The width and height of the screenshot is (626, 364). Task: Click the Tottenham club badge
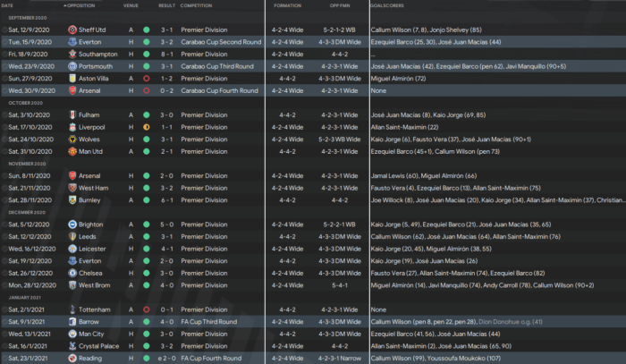tap(72, 309)
